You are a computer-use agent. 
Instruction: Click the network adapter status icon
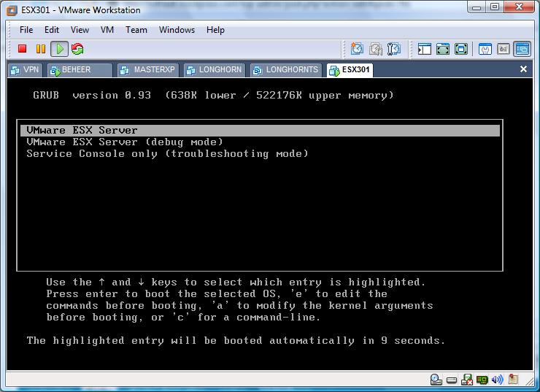(482, 380)
